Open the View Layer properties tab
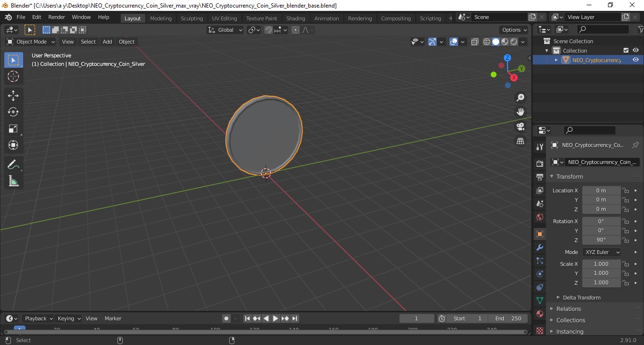 click(539, 191)
